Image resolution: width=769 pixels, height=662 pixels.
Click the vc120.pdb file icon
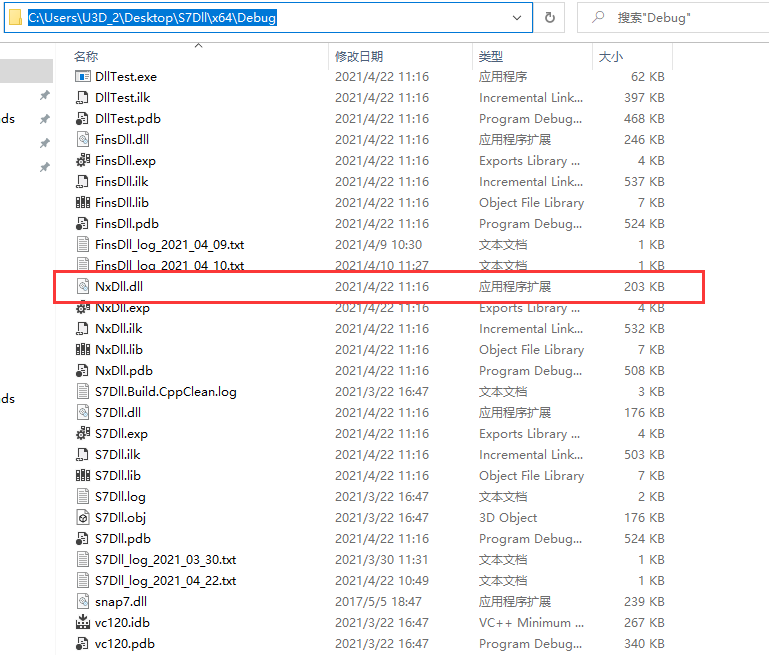click(83, 643)
